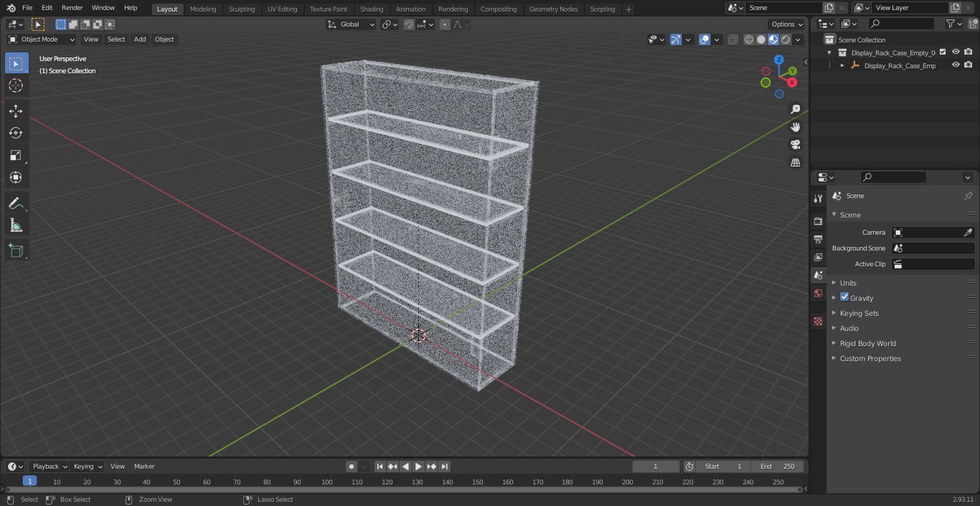Click the outliner filter funnel icon
This screenshot has width=980, height=506.
point(951,24)
